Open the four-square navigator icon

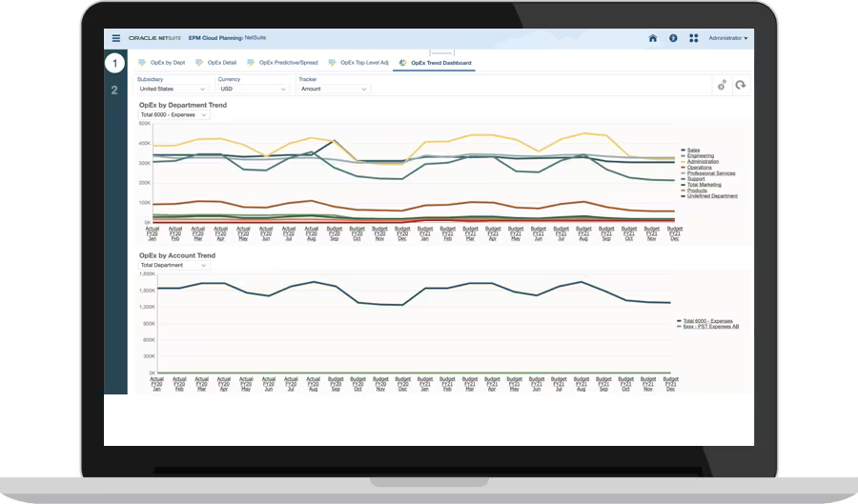pos(694,39)
